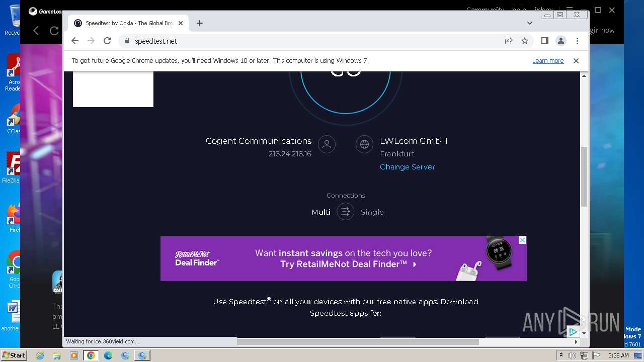
Task: Close the Speedtest by Ookla tab
Action: pos(181,23)
